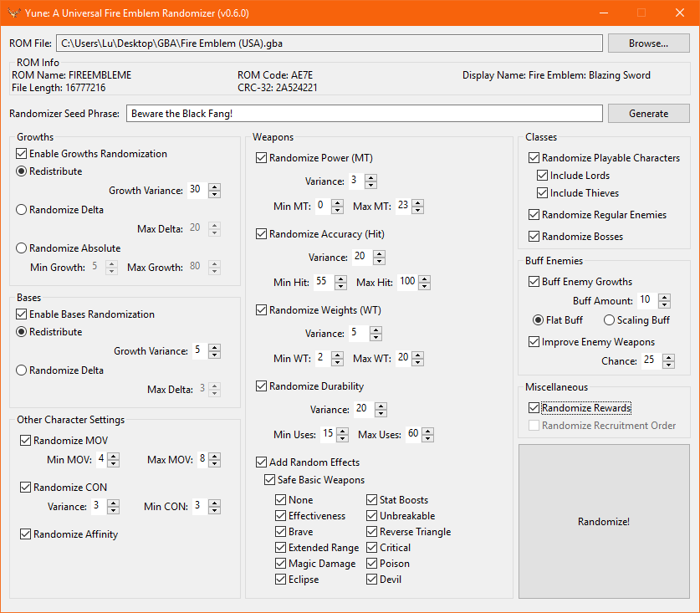Click the big Randomize! button

604,522
